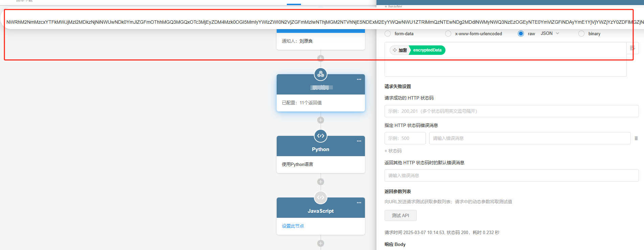Click the Python node code icon

click(x=321, y=136)
